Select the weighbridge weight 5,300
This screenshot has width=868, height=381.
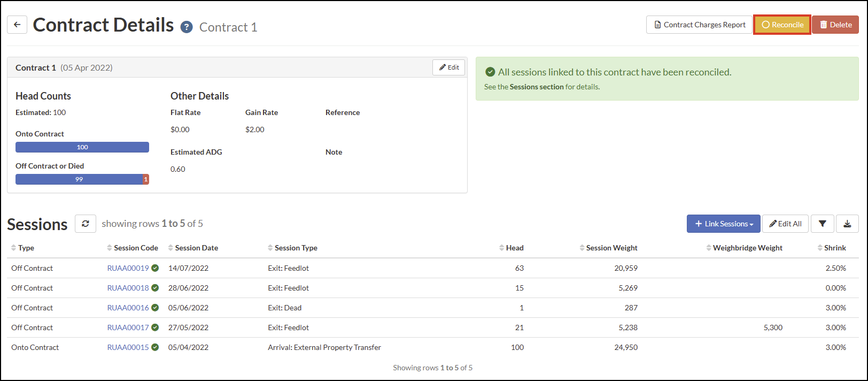pos(773,327)
